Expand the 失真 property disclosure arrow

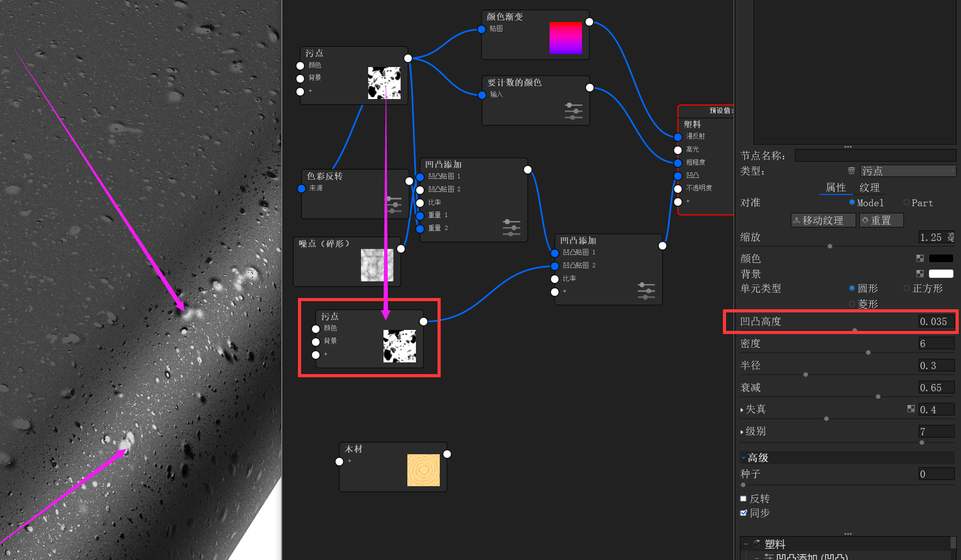tap(742, 409)
